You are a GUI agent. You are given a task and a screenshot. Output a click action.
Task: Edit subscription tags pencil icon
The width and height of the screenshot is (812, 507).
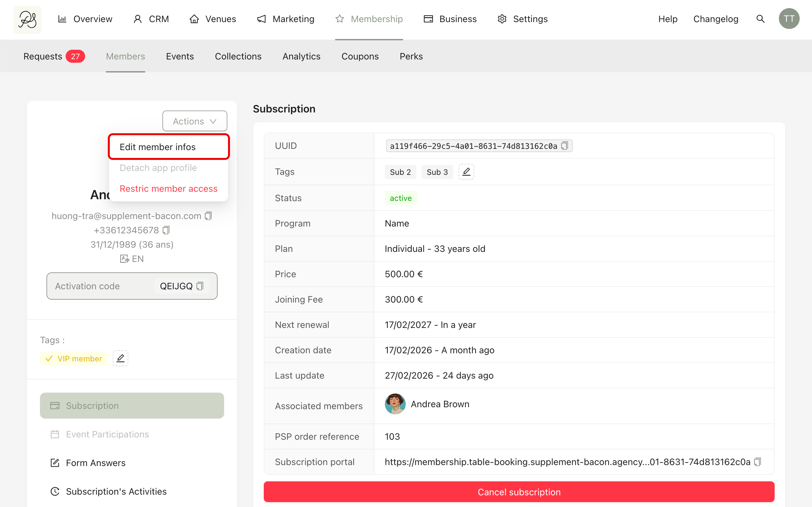(466, 172)
